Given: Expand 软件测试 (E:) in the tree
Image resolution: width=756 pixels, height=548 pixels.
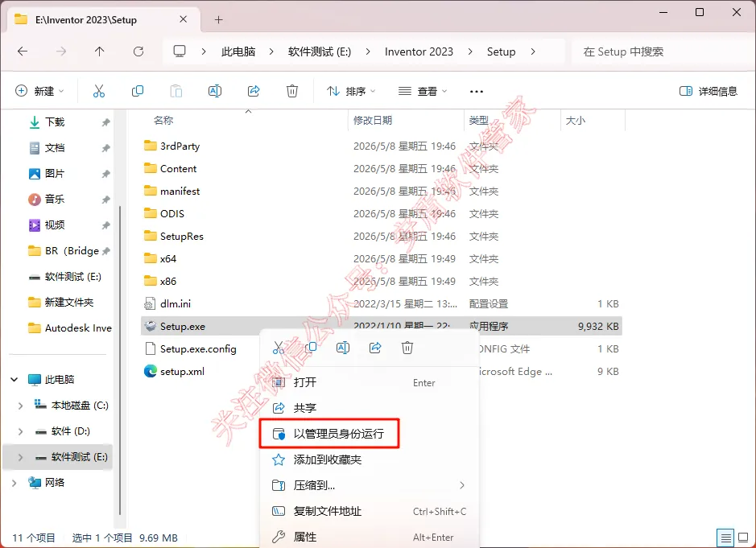Looking at the screenshot, I should [x=20, y=457].
